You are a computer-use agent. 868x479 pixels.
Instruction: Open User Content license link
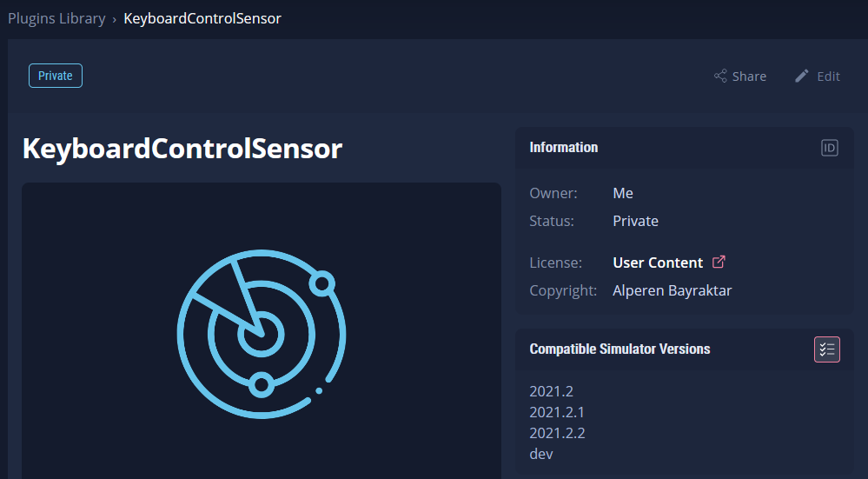(x=658, y=263)
